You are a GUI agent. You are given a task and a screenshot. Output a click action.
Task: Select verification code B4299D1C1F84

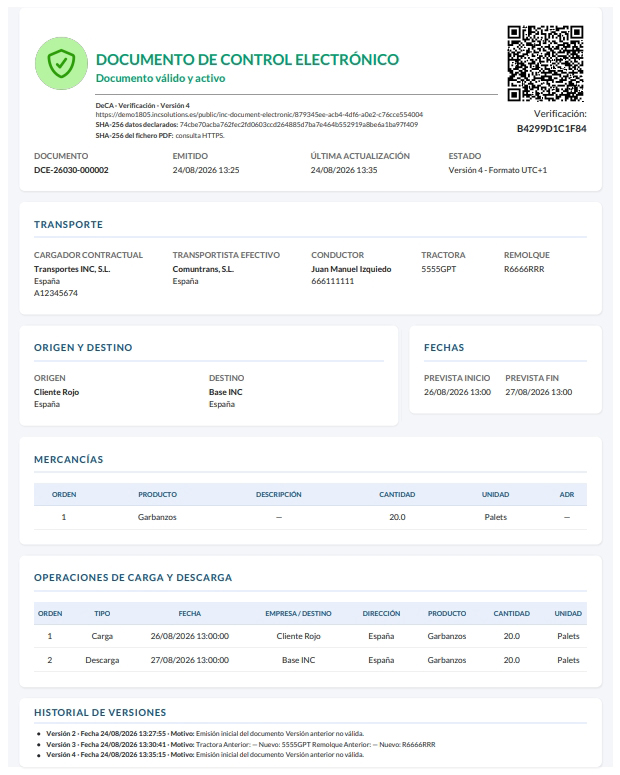(551, 129)
